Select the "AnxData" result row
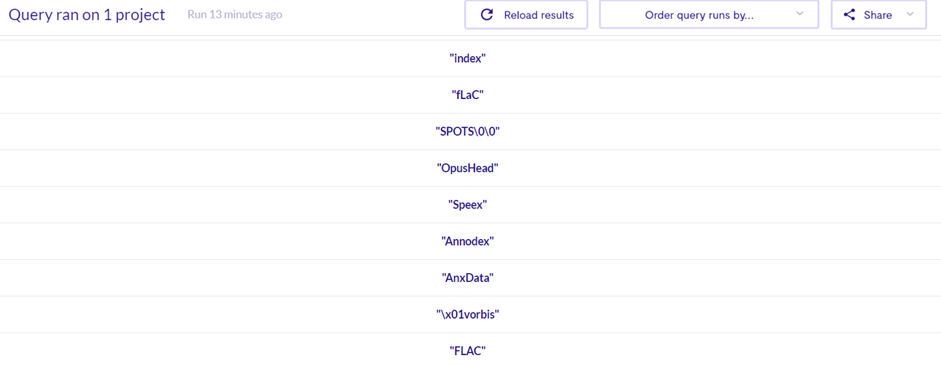 467,278
